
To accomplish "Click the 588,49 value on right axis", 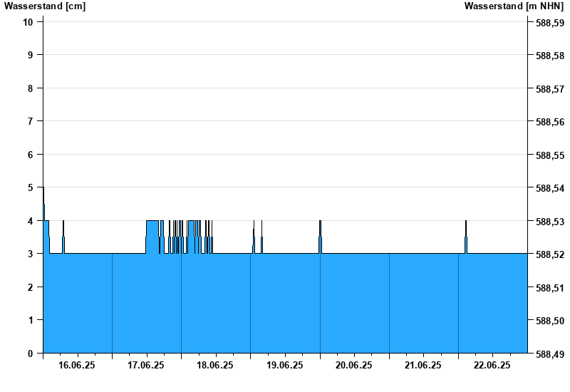I will [x=549, y=354].
